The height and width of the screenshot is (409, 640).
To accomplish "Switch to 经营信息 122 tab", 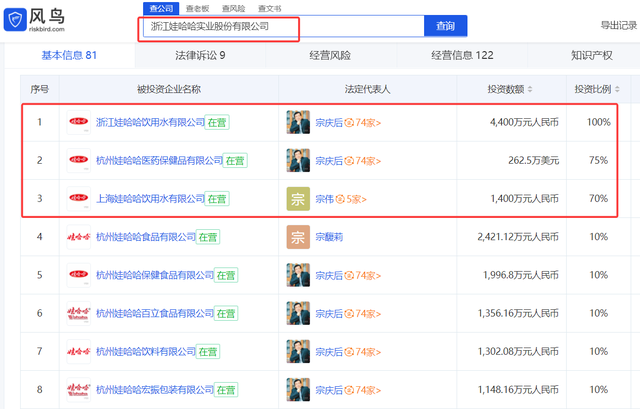I will (462, 55).
